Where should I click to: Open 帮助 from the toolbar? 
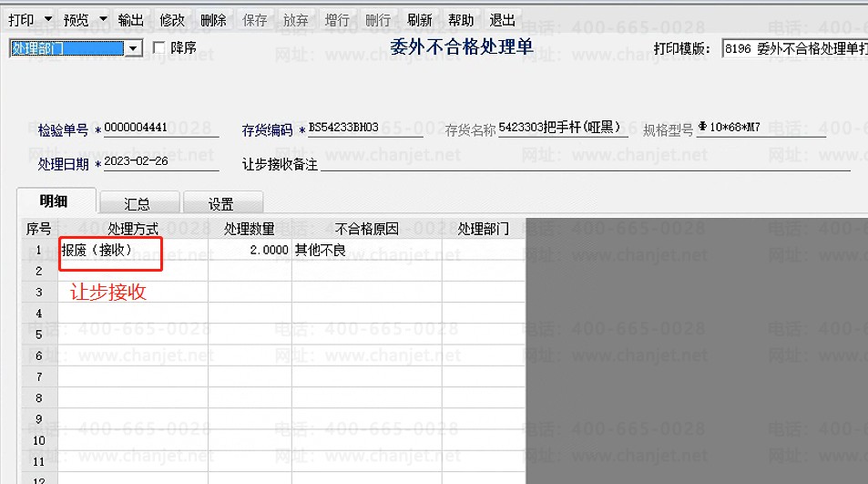coord(461,20)
